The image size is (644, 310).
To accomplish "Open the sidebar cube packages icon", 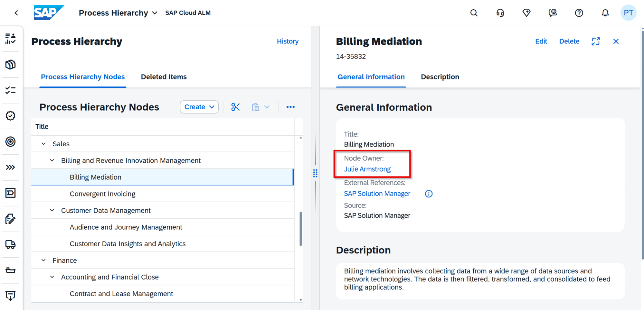I will 10,64.
